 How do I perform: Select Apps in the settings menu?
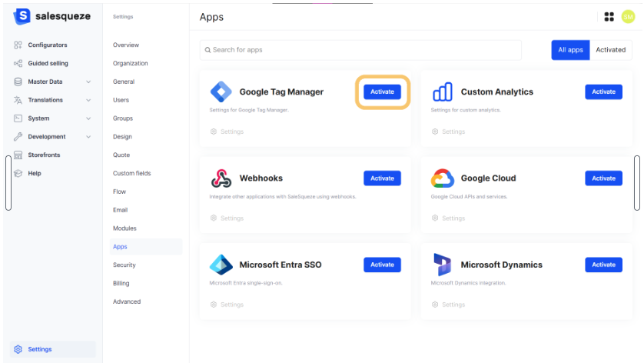pos(146,247)
